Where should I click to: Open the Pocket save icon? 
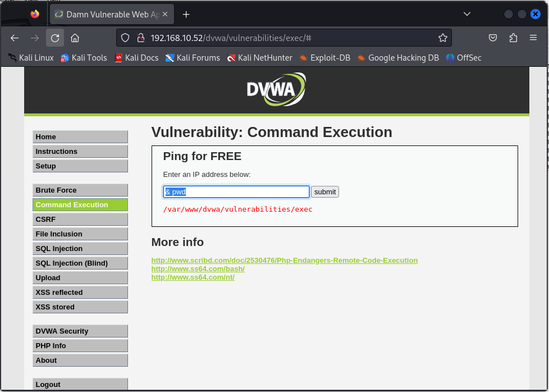click(x=493, y=38)
